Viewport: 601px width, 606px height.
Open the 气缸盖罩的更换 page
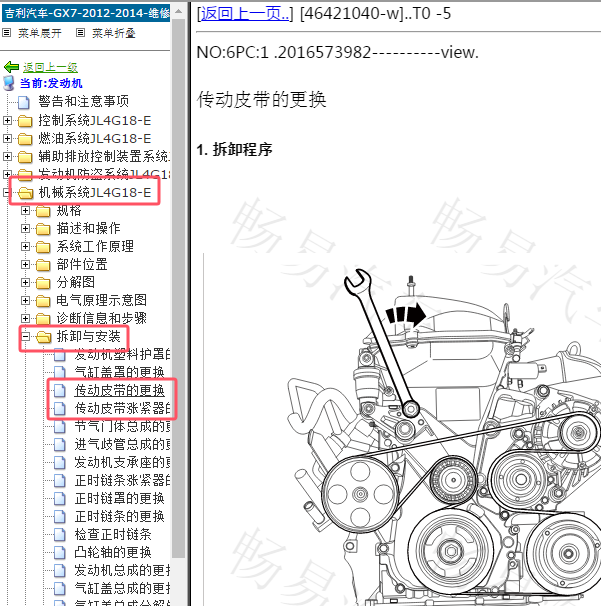119,372
